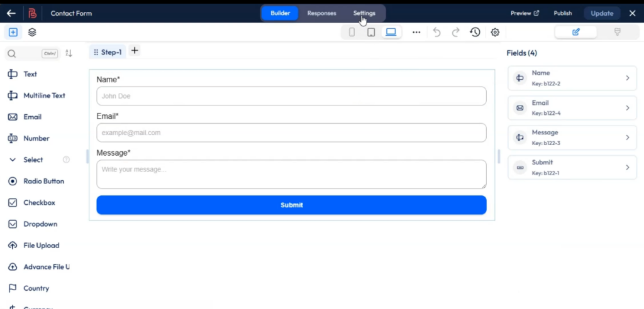Screen dimensions: 644x309
Task: Click the field search box
Action: click(33, 54)
